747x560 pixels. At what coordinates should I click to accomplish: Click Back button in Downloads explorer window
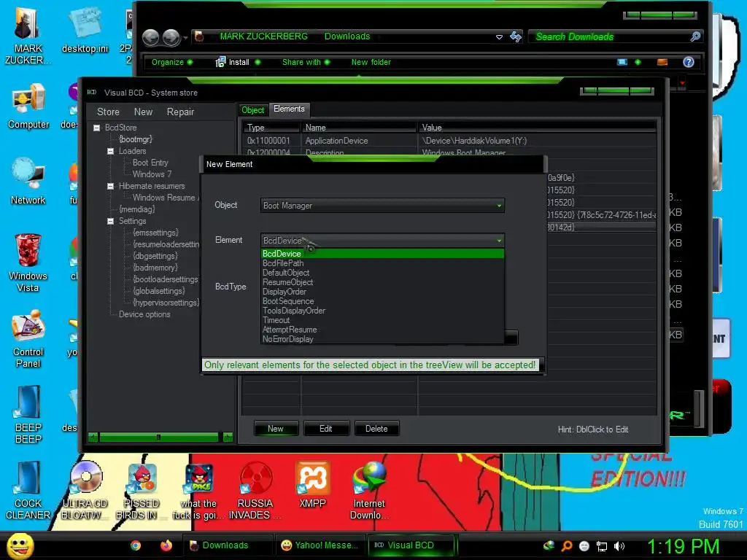click(x=150, y=37)
